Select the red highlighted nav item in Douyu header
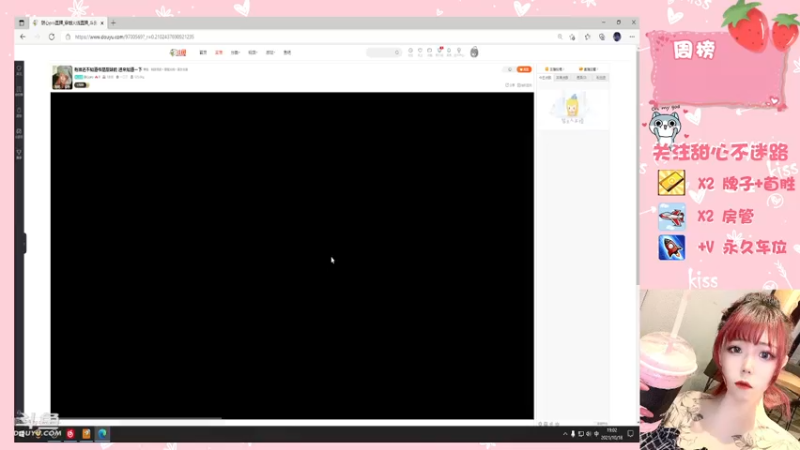The height and width of the screenshot is (450, 800). [x=219, y=53]
